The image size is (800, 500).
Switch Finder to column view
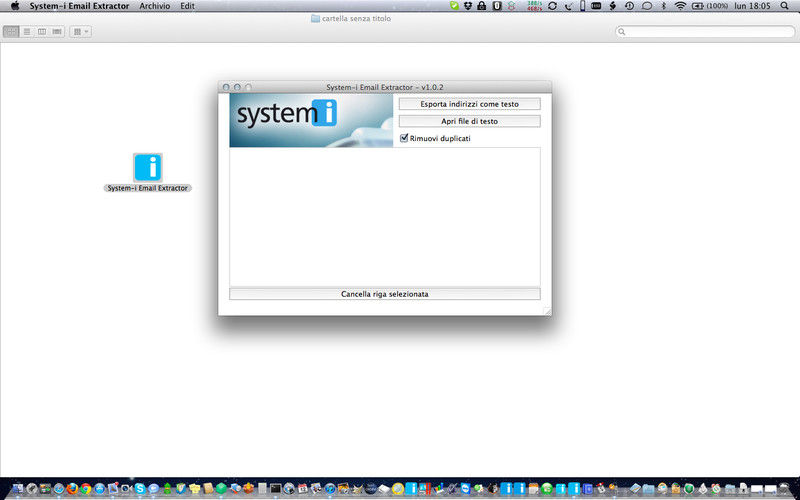coord(42,32)
